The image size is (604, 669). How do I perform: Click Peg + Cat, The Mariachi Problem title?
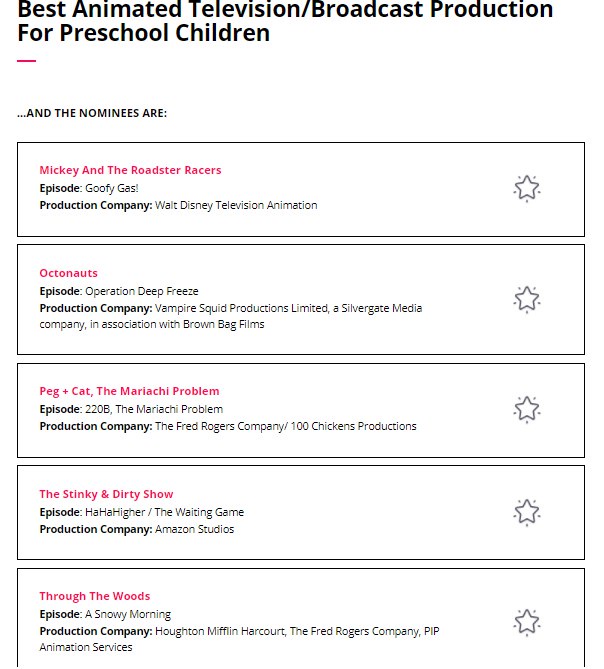pos(129,391)
